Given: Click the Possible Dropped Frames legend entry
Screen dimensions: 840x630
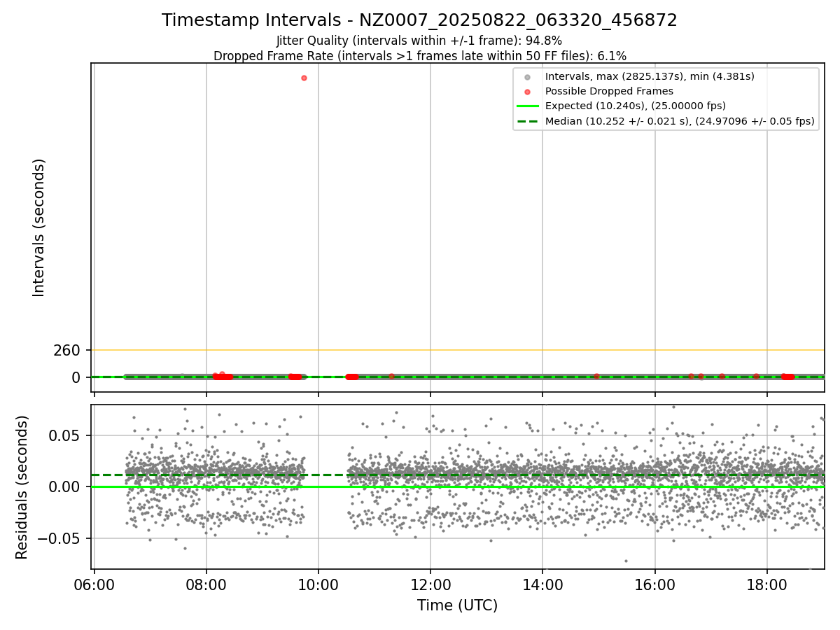Looking at the screenshot, I should click(x=609, y=91).
